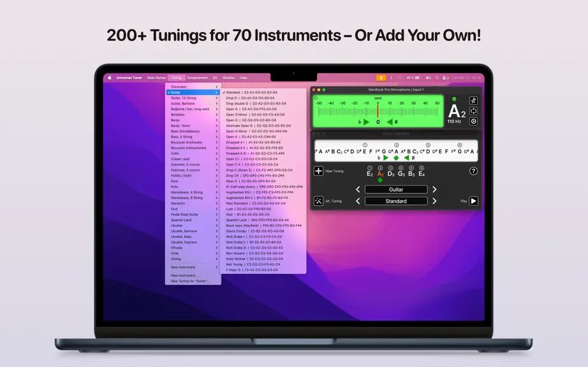Expand the Zheng submenu

coord(193,259)
